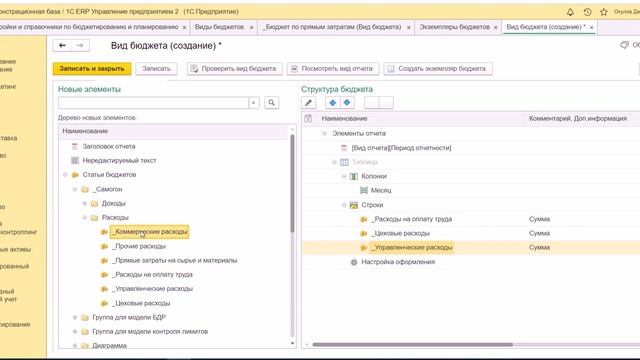640x360 pixels.
Task: Open favorites star icon
Action: 604,12
